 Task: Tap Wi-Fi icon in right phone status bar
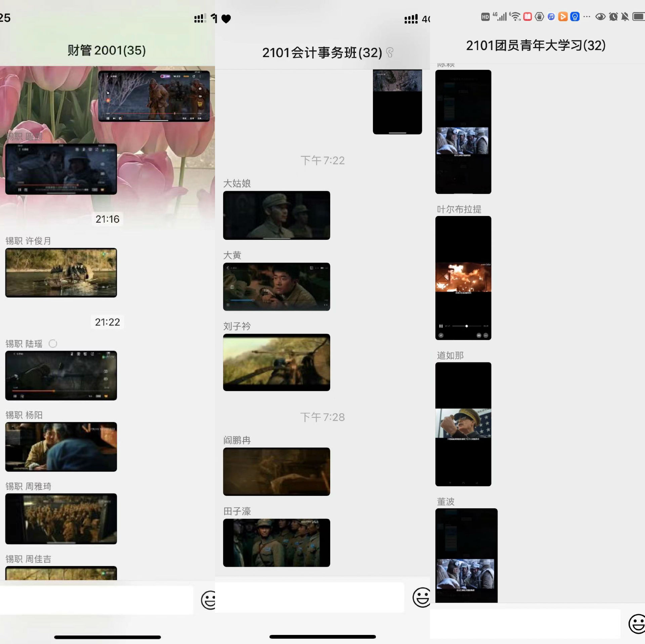[515, 16]
